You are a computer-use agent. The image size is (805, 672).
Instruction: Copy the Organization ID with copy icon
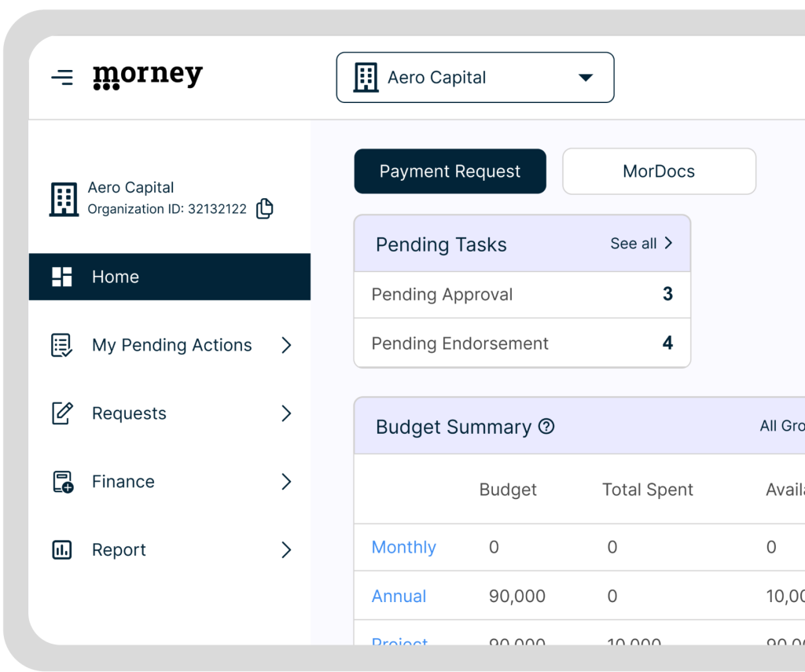(265, 209)
